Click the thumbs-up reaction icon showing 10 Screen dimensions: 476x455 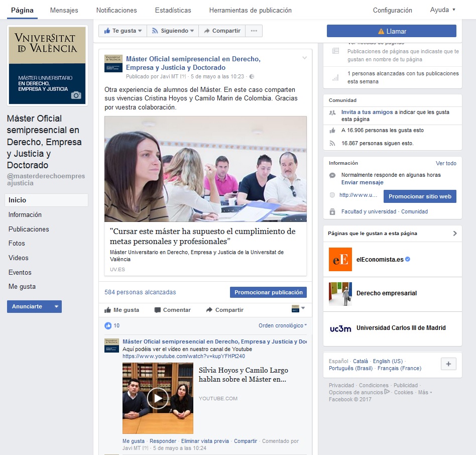108,326
